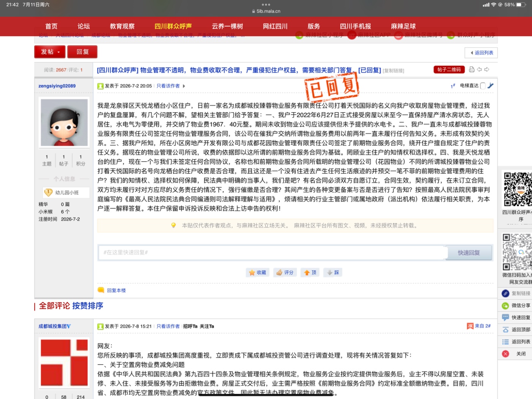The width and height of the screenshot is (532, 399).
Task: Open 云养一棵树 in the navigation bar
Action: [227, 26]
